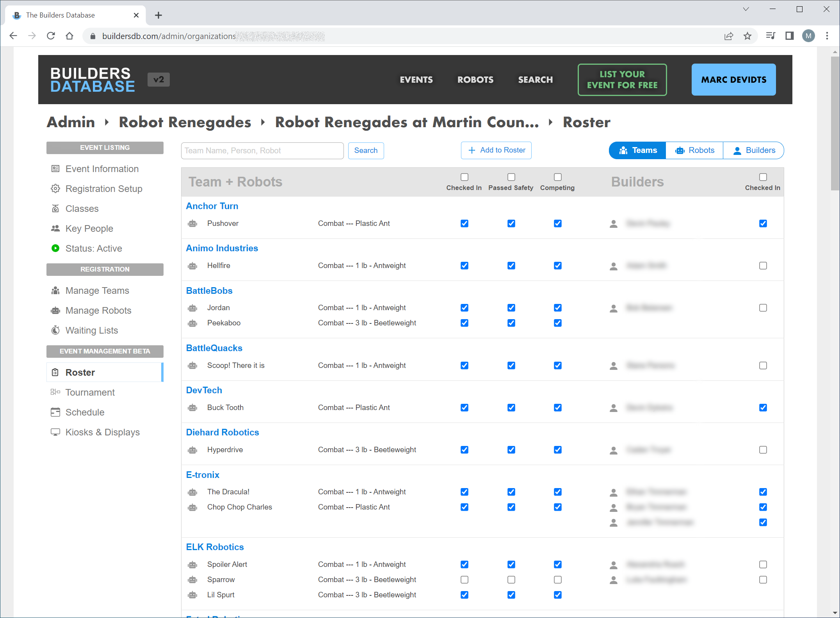The width and height of the screenshot is (840, 618).
Task: Click the browser share icon in address bar
Action: pos(729,36)
